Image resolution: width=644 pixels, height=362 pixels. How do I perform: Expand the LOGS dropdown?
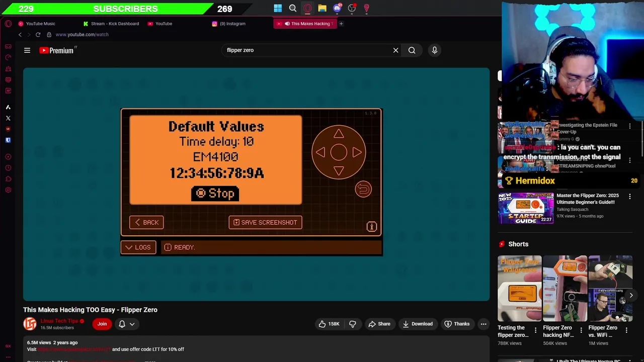coord(138,247)
